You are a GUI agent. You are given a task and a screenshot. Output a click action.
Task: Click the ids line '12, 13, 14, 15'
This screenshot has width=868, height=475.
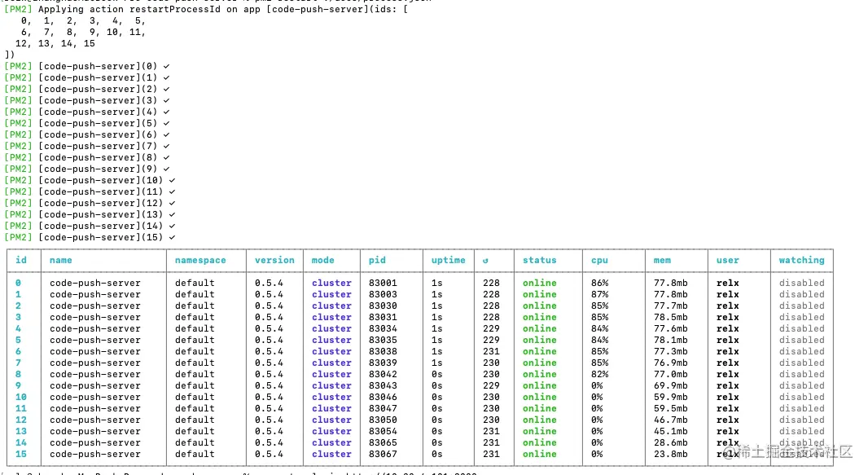click(x=55, y=44)
